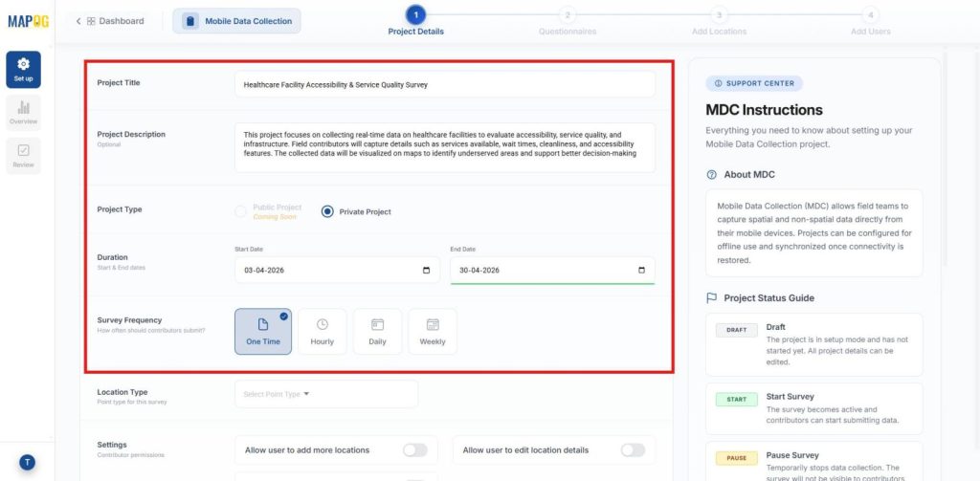Image resolution: width=980 pixels, height=481 pixels.
Task: Toggle Allow user to add more locations
Action: coord(415,450)
